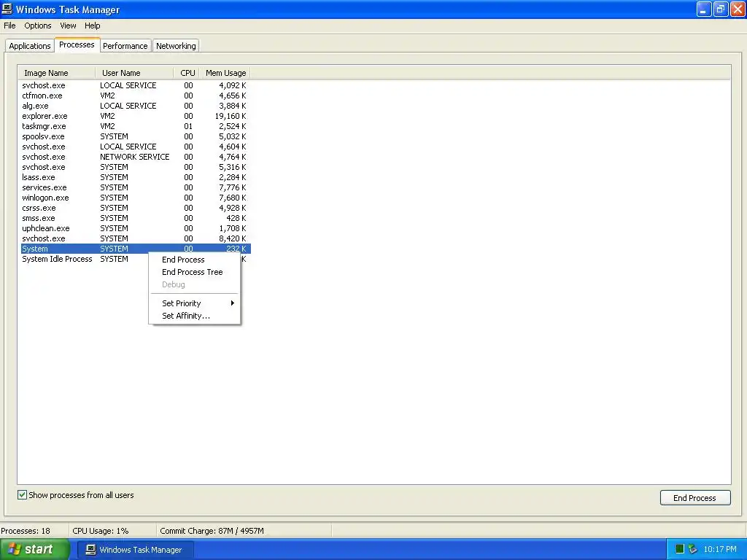Click Processes: 18 in status bar
747x560 pixels.
tap(26, 531)
